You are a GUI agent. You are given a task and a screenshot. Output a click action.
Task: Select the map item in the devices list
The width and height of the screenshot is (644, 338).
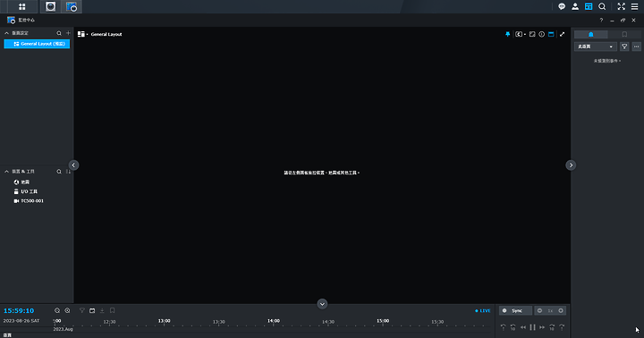tap(21, 182)
